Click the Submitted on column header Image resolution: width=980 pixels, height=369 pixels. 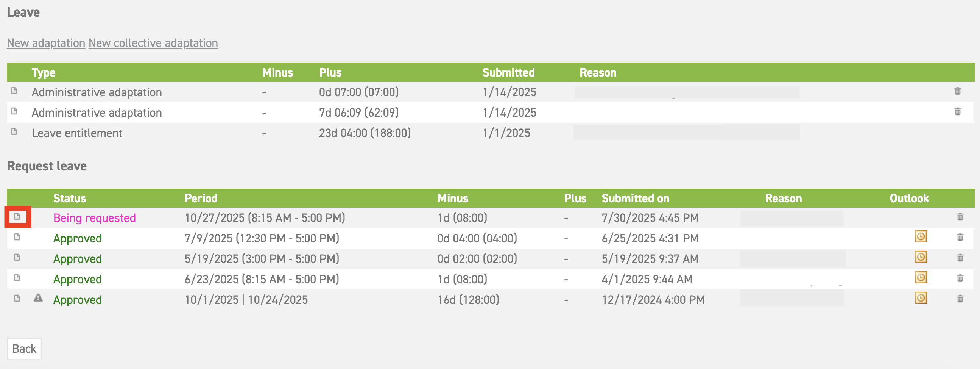635,199
